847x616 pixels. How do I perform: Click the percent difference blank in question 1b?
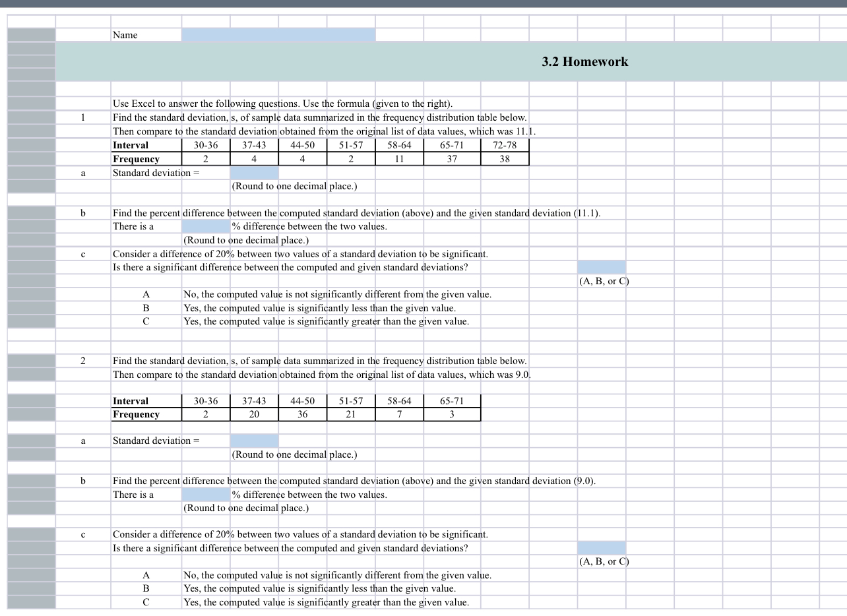[x=204, y=226]
